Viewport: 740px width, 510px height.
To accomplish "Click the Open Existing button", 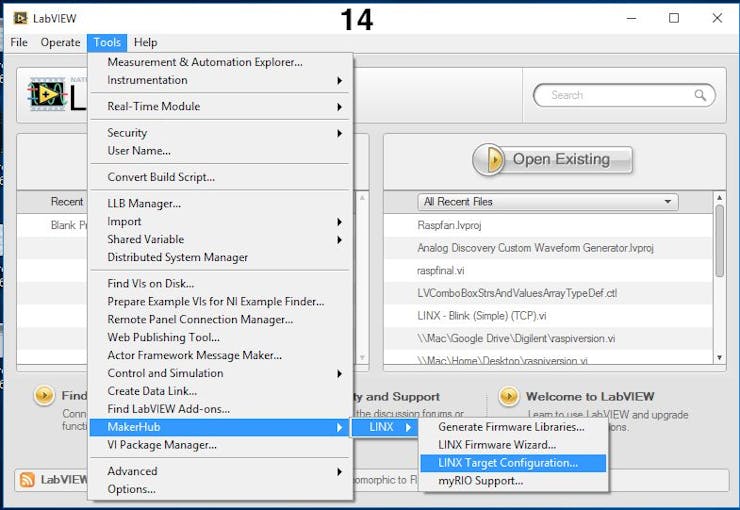I will [x=553, y=160].
